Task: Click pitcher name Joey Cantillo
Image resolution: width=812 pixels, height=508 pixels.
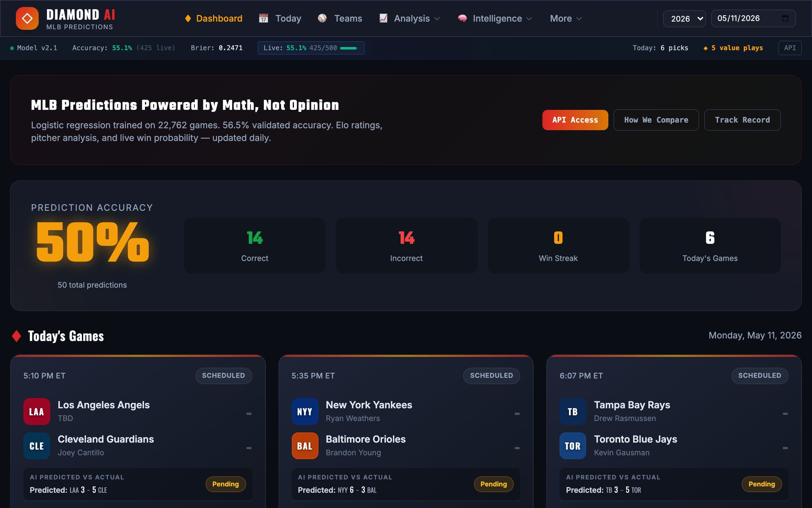Action: coord(81,453)
